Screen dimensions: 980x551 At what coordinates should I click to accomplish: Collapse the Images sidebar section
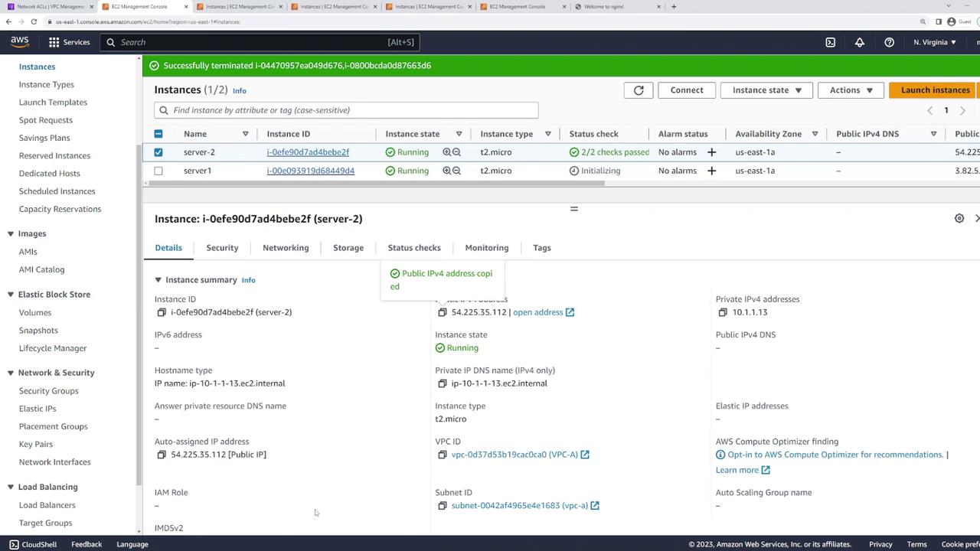[11, 233]
